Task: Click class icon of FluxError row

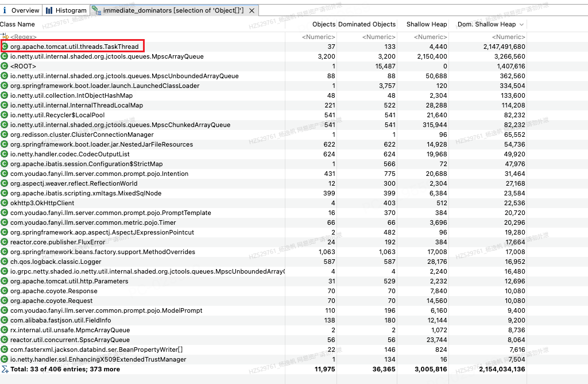Action: [5, 242]
